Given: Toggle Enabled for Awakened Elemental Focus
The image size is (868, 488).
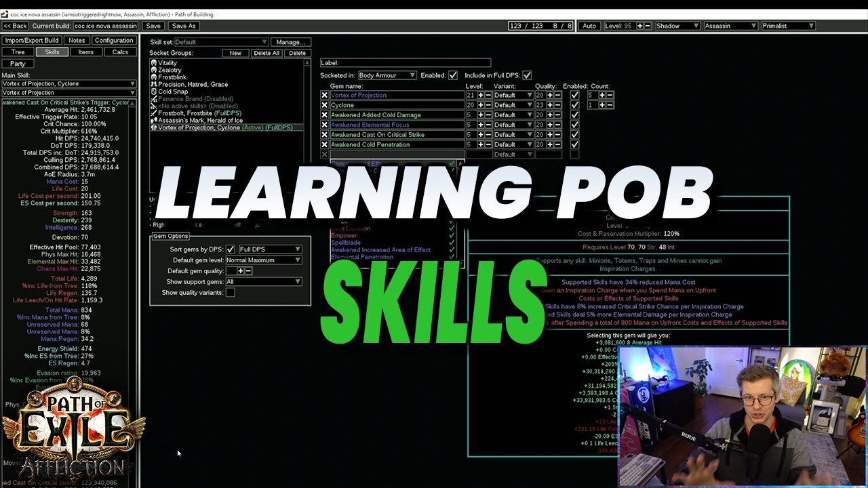Looking at the screenshot, I should (x=575, y=125).
